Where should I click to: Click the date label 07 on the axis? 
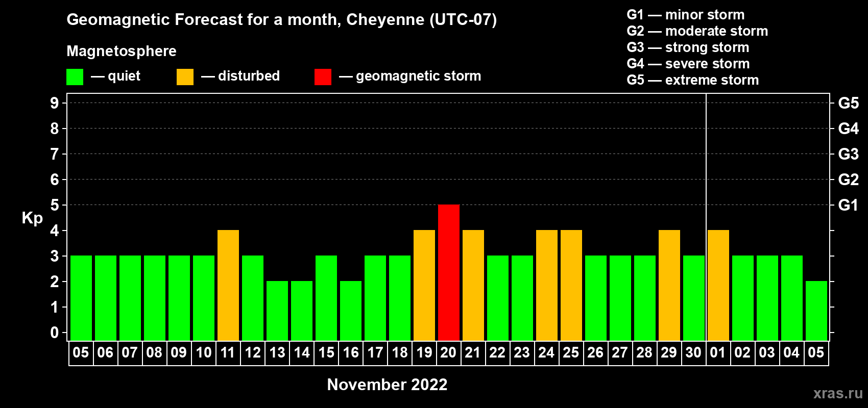click(130, 352)
